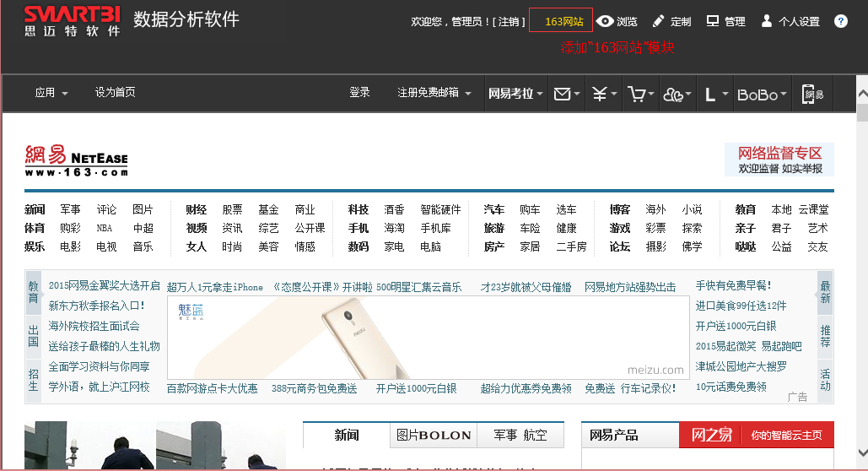Click the 注销 link

click(508, 22)
